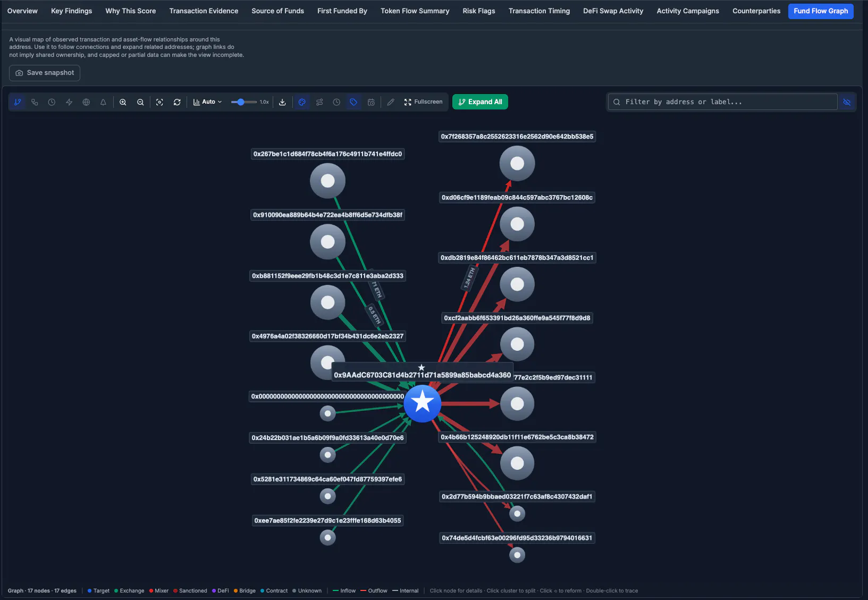This screenshot has width=868, height=600.
Task: Select small node under 0x74de5d4fcbf6 label
Action: [517, 555]
